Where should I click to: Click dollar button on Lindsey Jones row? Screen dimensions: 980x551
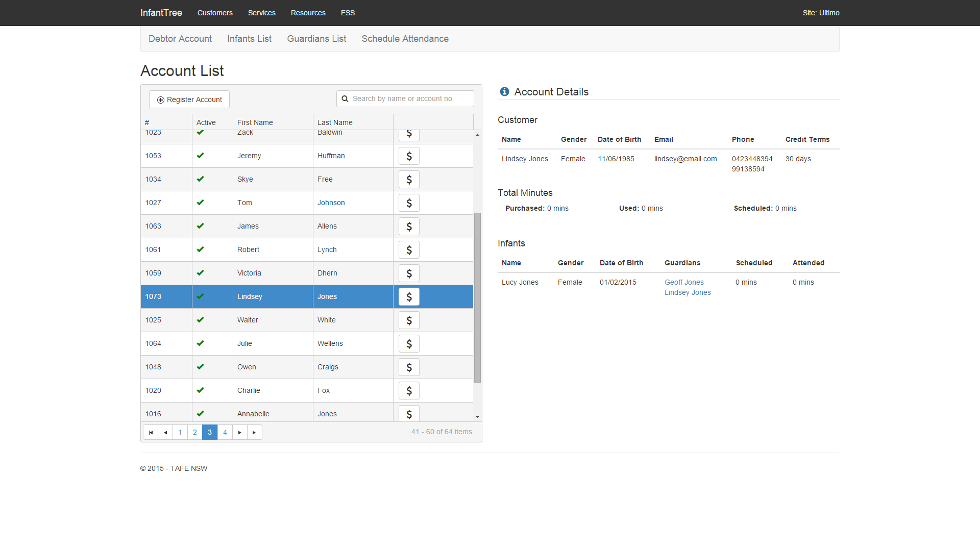click(409, 297)
